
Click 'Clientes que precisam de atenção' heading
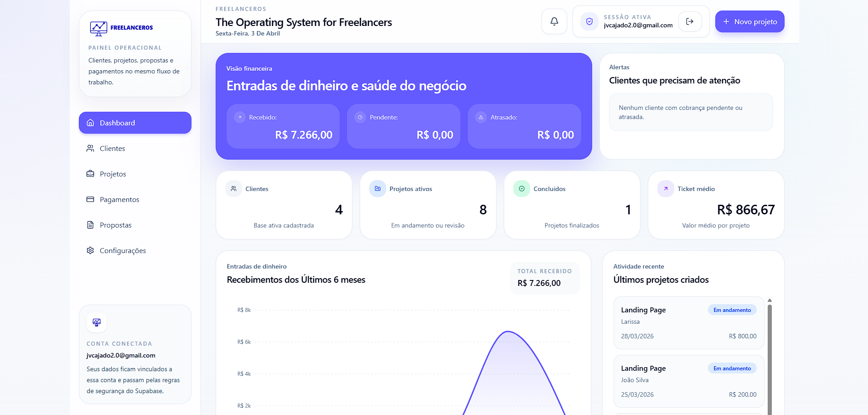(675, 80)
